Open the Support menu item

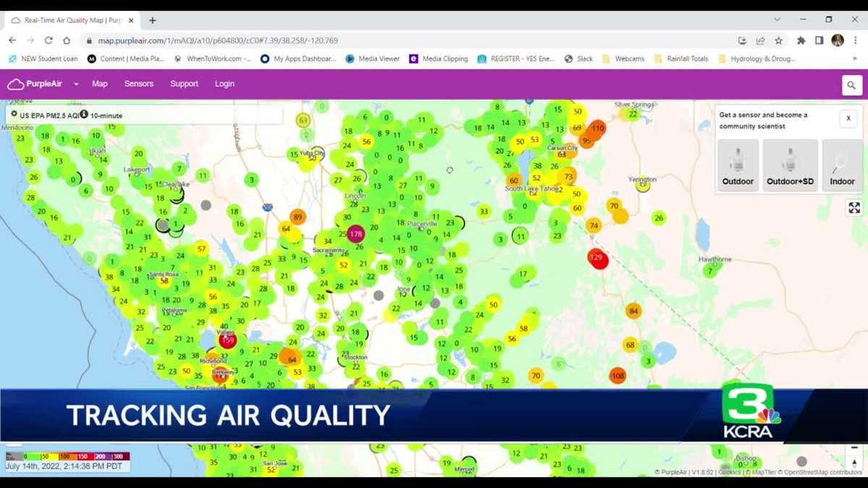click(184, 84)
